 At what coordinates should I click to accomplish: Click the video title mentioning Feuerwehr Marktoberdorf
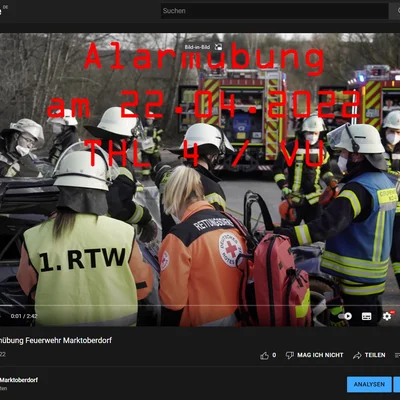[x=56, y=340]
